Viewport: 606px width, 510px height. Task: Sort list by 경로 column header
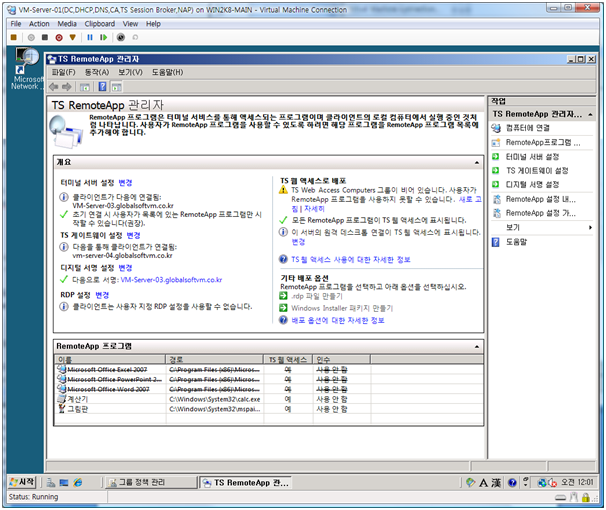214,360
